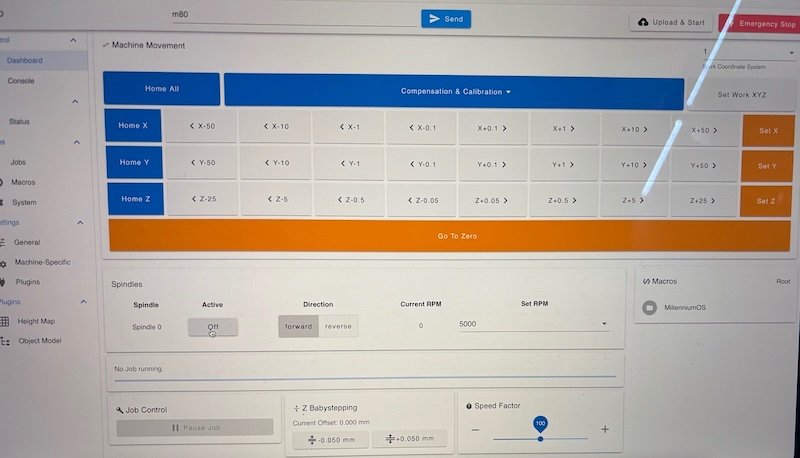The width and height of the screenshot is (800, 458).
Task: Open Machine-Specific settings in sidebar
Action: click(43, 262)
